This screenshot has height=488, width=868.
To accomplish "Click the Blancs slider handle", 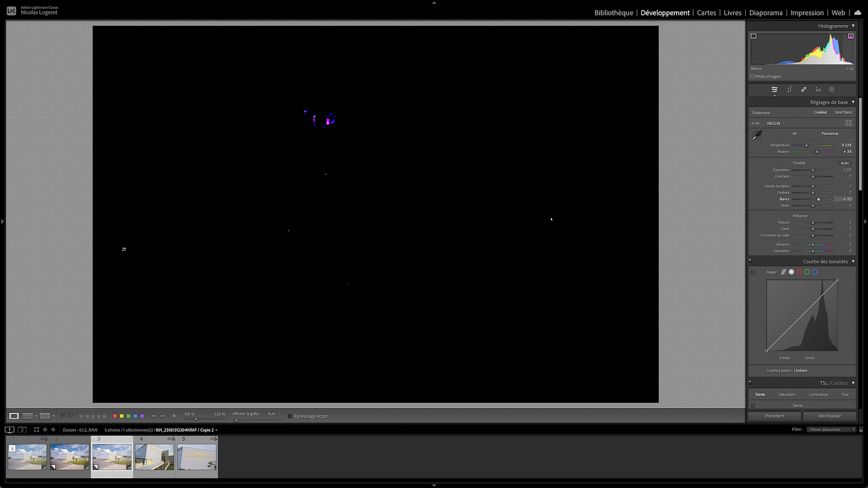I will 819,199.
